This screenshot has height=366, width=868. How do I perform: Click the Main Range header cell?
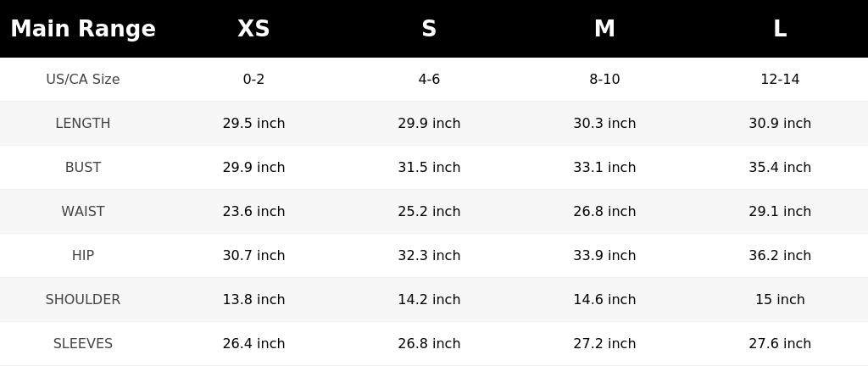[83, 29]
